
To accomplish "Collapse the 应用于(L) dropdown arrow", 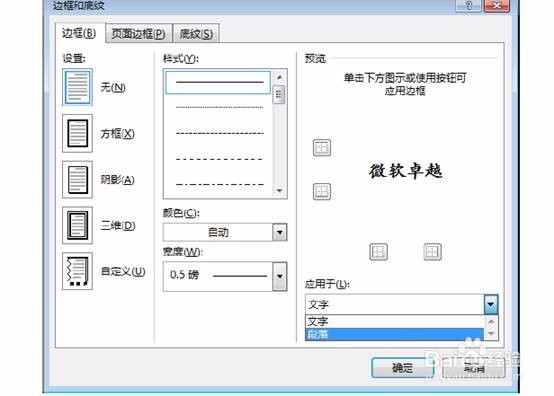I will (491, 305).
